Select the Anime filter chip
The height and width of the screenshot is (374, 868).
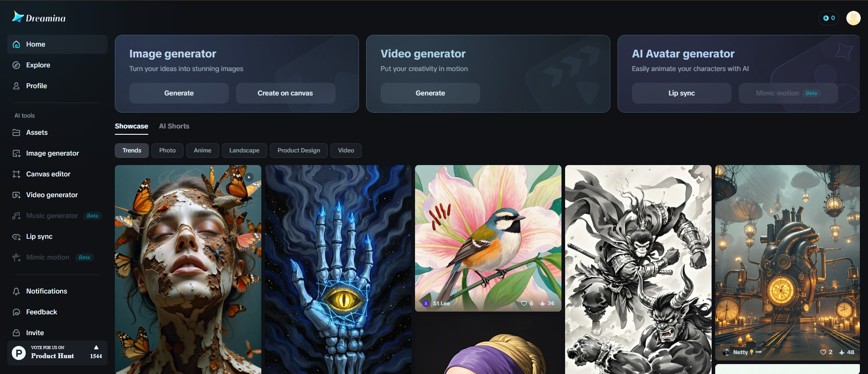(203, 151)
